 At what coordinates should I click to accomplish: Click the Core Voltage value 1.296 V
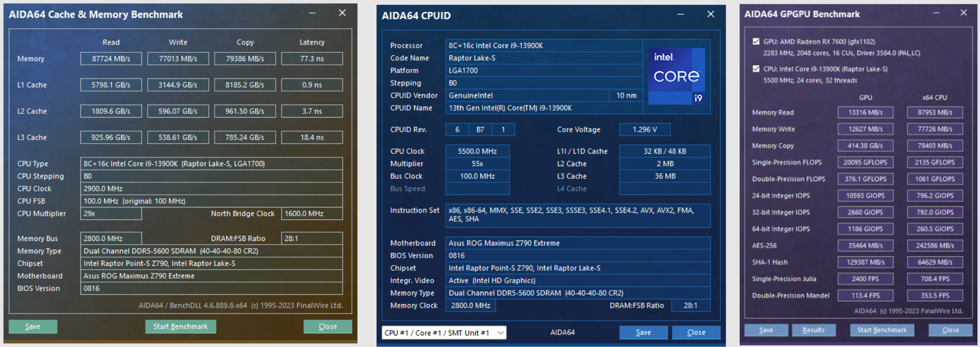pos(644,130)
